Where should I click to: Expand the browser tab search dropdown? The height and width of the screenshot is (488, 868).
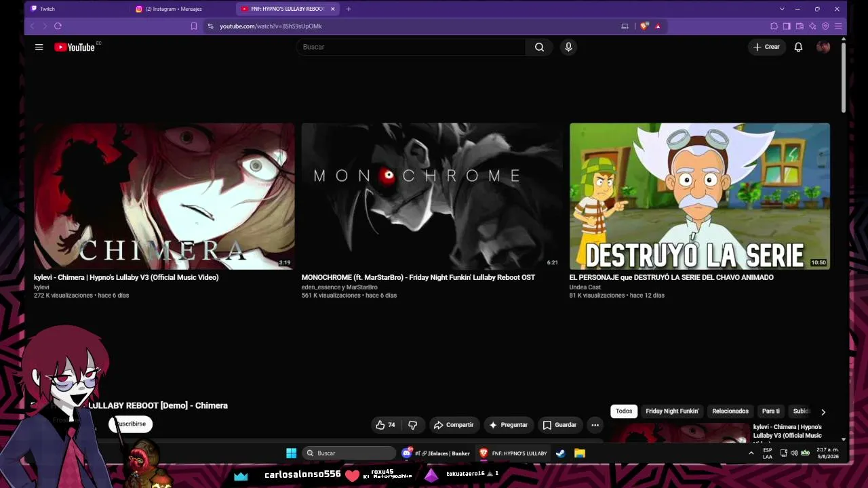pos(782,9)
